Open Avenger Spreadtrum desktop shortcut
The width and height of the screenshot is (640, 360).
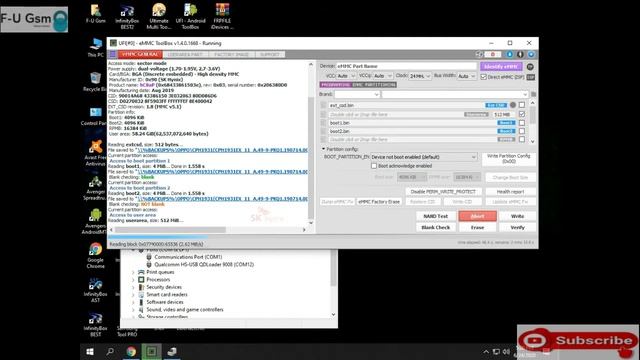(95, 188)
